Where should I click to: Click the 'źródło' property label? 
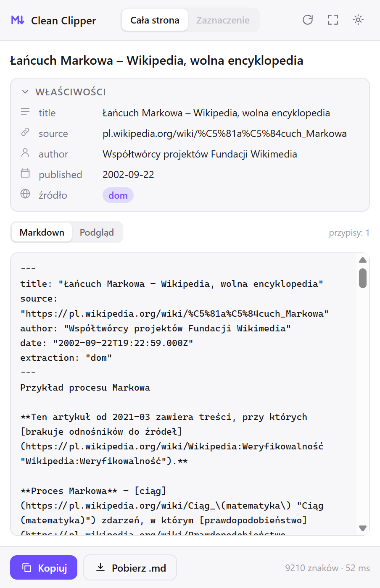[53, 195]
